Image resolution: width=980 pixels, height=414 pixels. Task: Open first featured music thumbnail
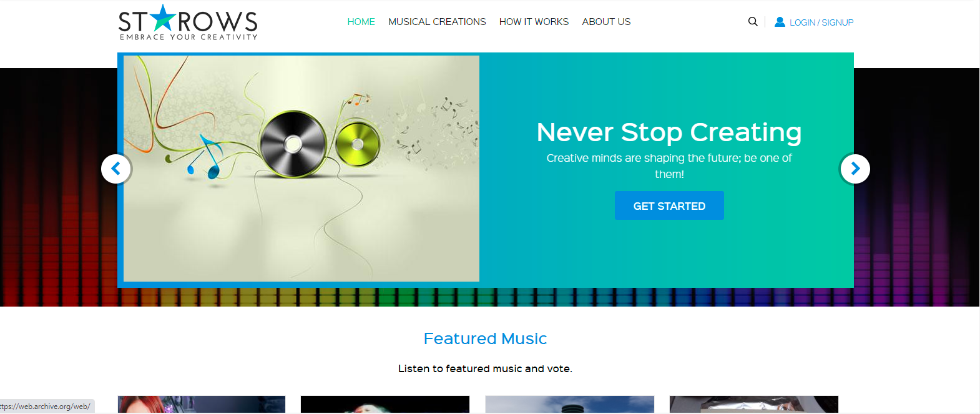click(202, 404)
